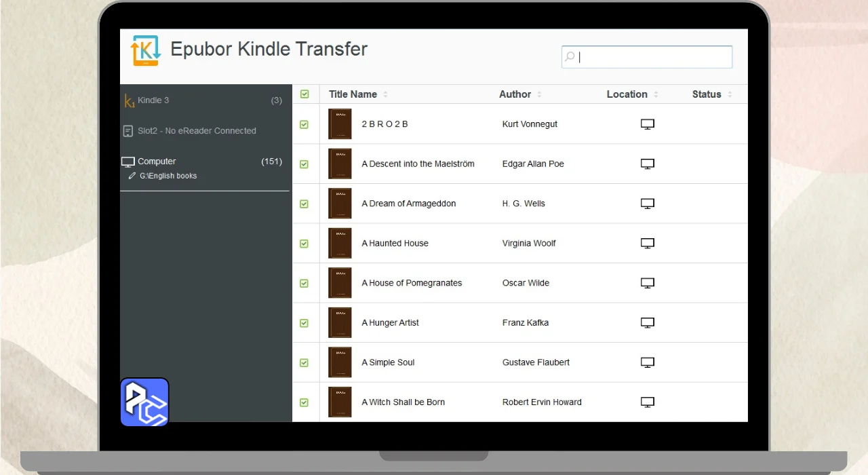Image resolution: width=868 pixels, height=475 pixels.
Task: Click book cover of 2 B R O 2 B
Action: click(340, 124)
